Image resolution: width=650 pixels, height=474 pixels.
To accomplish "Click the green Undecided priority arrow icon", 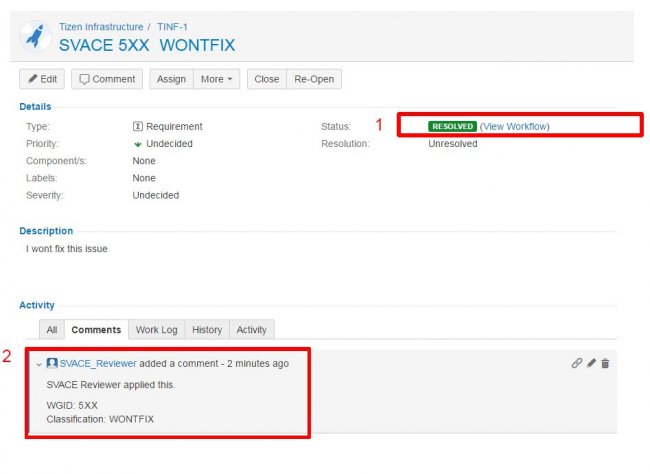I will pyautogui.click(x=138, y=144).
